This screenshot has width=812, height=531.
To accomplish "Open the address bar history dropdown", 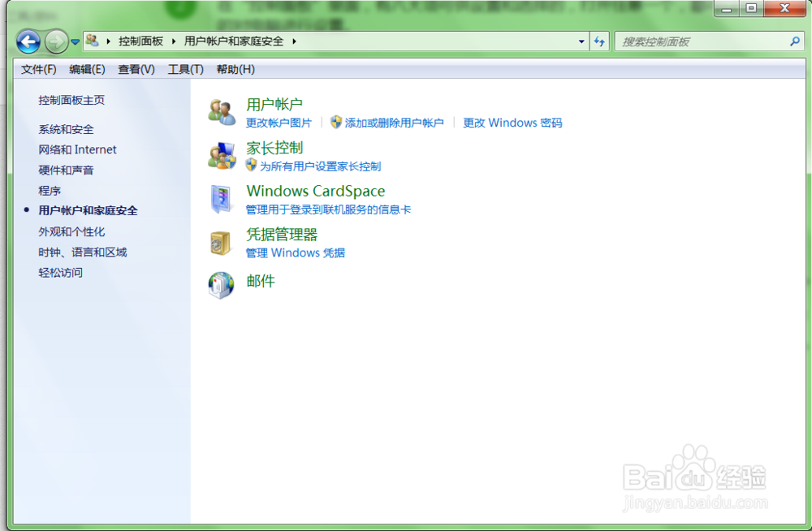I will tap(581, 41).
